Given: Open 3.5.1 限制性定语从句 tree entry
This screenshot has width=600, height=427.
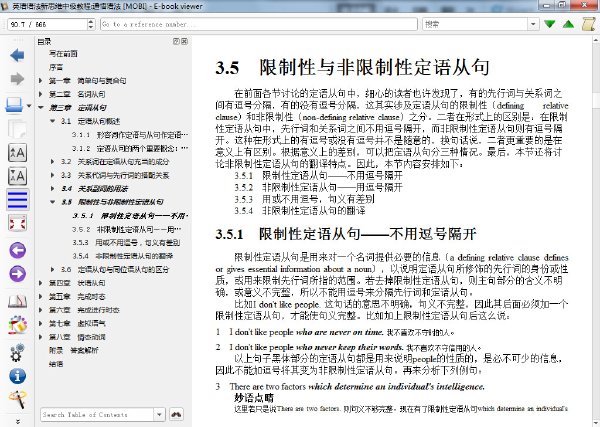Looking at the screenshot, I should point(130,216).
